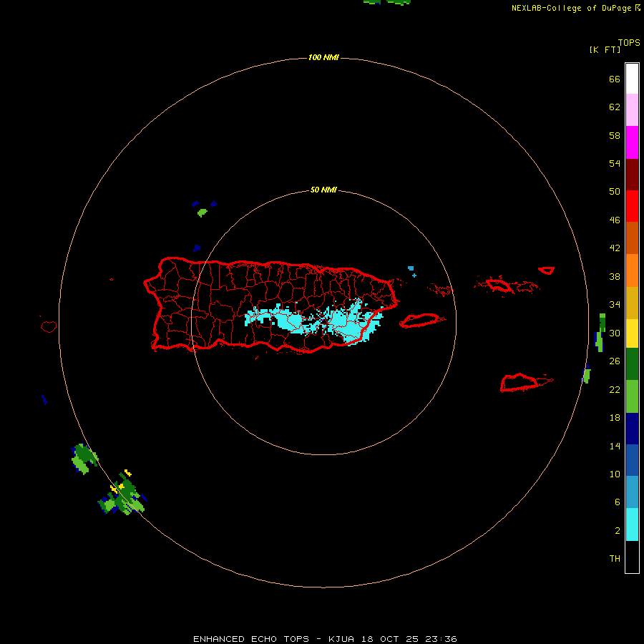The image size is (644, 644).
Task: Click the yellow legend swatch
Action: click(632, 333)
